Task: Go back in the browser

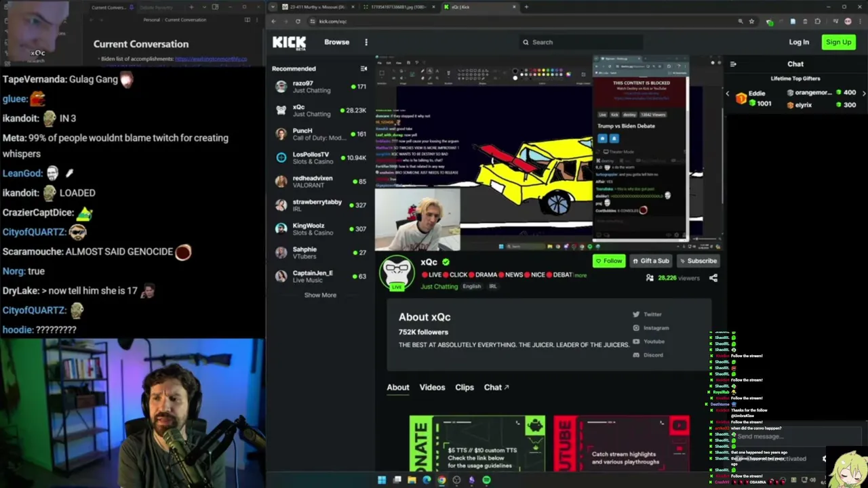Action: click(x=273, y=22)
